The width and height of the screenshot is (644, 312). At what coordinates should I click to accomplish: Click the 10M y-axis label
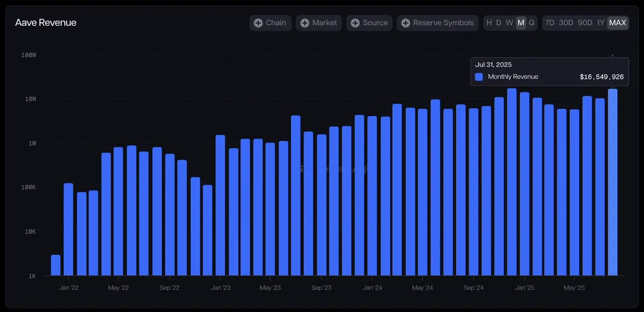click(x=31, y=99)
